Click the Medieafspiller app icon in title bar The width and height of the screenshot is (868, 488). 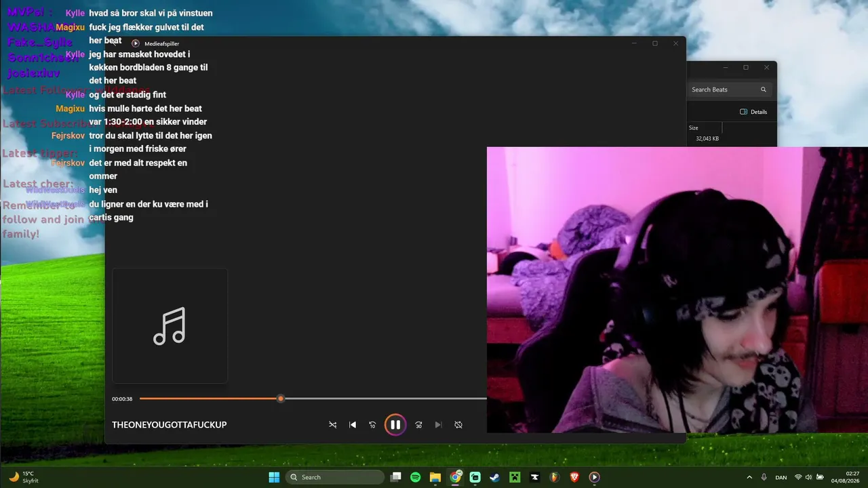[x=136, y=43]
